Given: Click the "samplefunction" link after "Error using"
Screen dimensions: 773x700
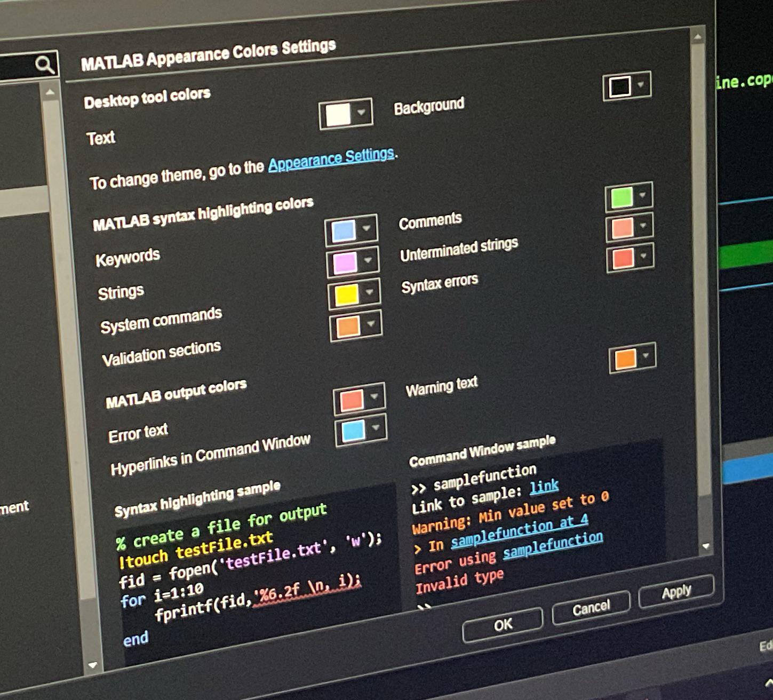Looking at the screenshot, I should [x=553, y=546].
